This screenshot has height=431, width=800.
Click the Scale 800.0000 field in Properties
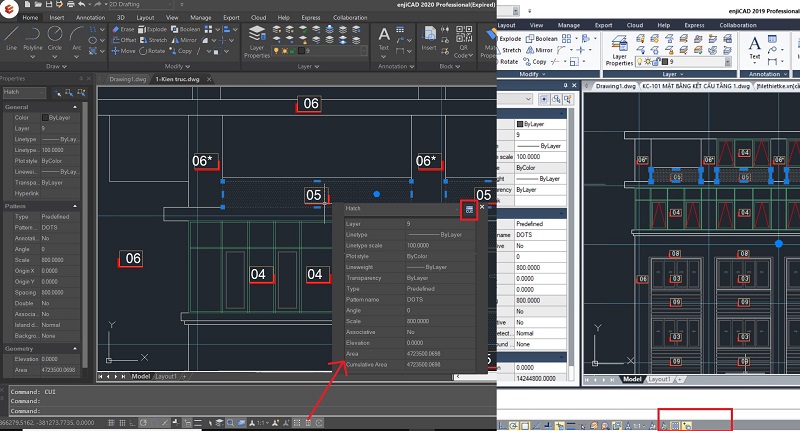coord(60,260)
